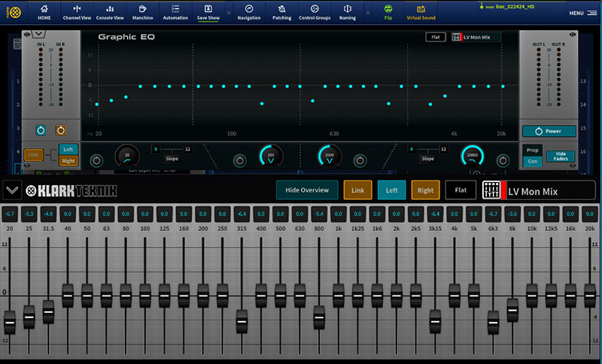Click the Midas logo icon
Screen dimensions: 602x364
pyautogui.click(x=14, y=12)
